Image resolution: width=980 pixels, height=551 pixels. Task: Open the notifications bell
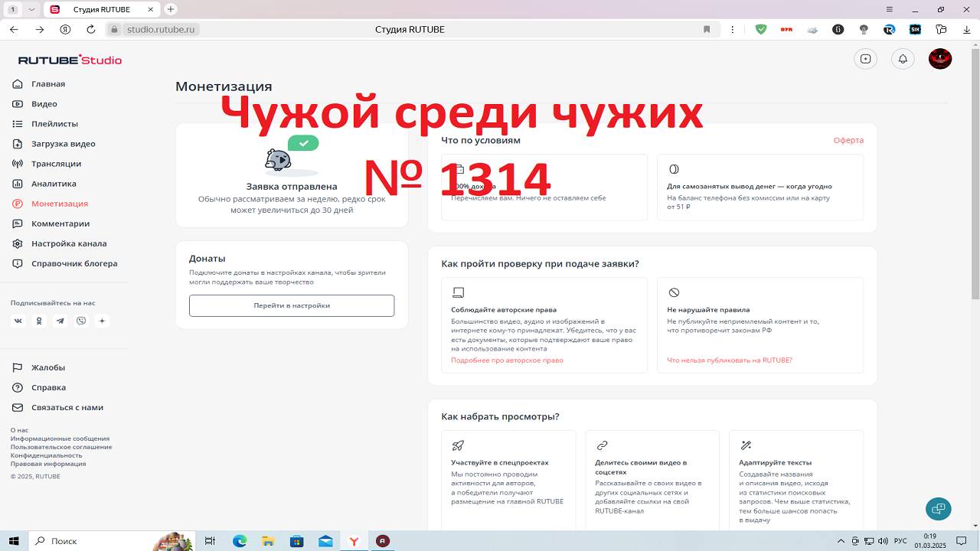pos(903,59)
